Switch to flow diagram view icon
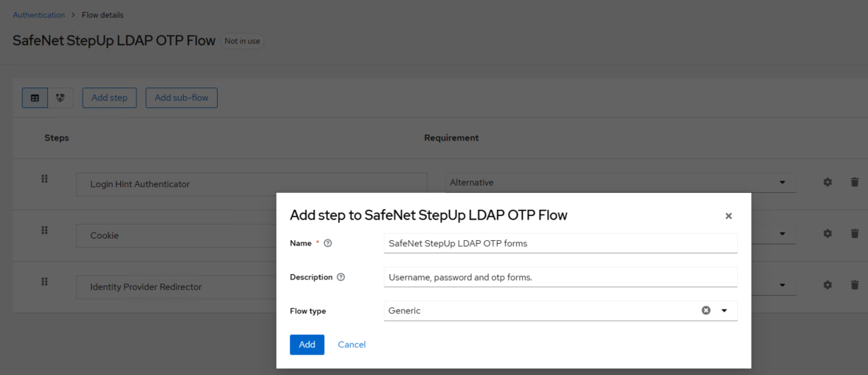This screenshot has height=375, width=868. tap(60, 98)
